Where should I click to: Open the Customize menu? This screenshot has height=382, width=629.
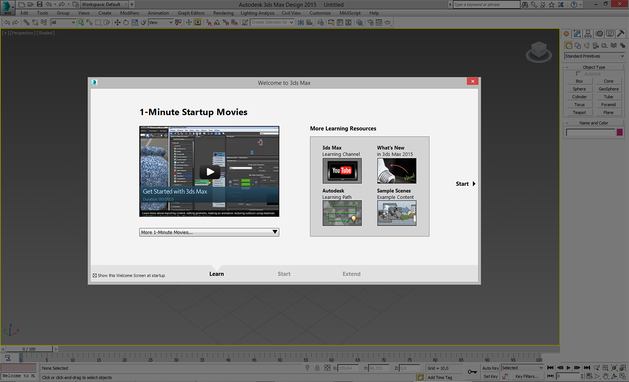[x=320, y=13]
